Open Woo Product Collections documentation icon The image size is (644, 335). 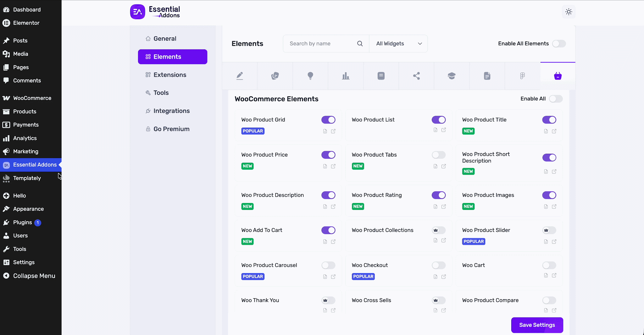coord(436,240)
